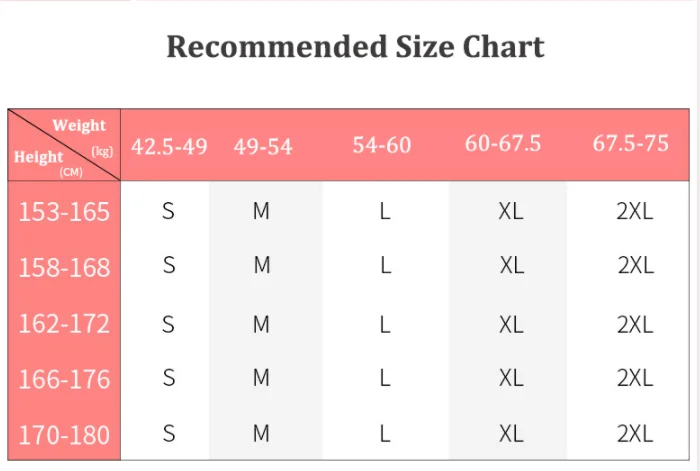
Task: Select size S in the 170-180 row
Action: tap(168, 434)
